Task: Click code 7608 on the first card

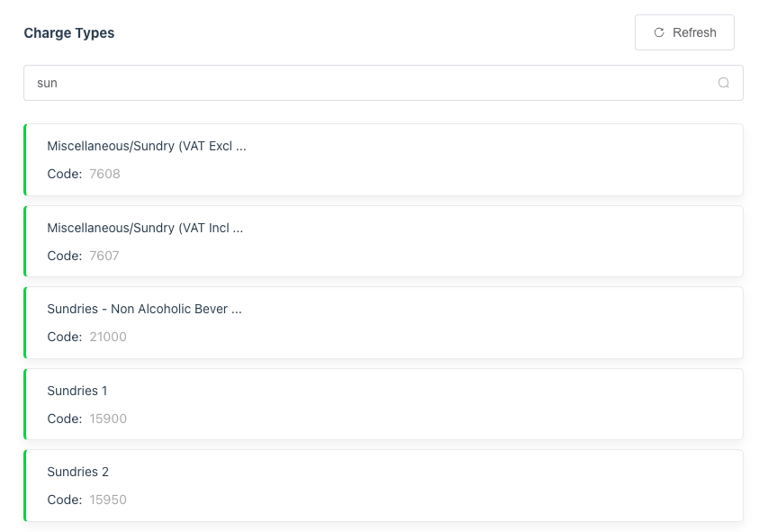Action: click(x=104, y=174)
